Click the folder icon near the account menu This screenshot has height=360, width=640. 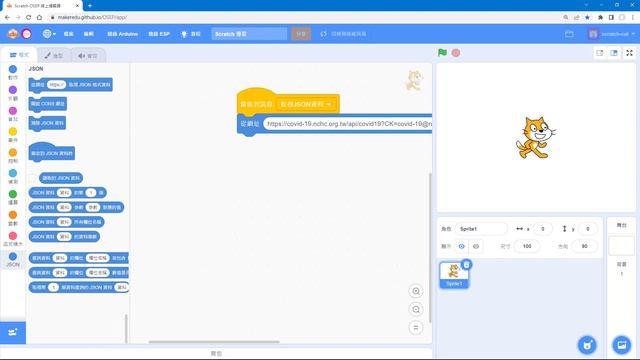tap(569, 34)
